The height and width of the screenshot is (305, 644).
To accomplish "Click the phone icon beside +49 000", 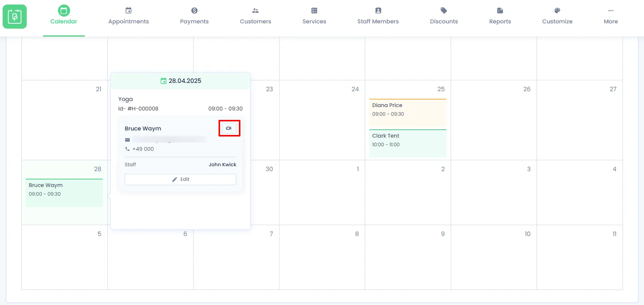I will pos(127,149).
